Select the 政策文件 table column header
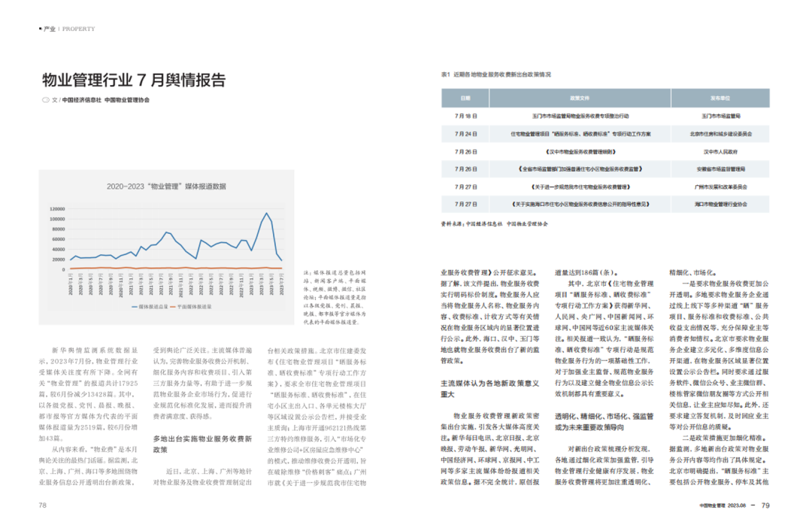This screenshot has height=525, width=812. click(580, 99)
